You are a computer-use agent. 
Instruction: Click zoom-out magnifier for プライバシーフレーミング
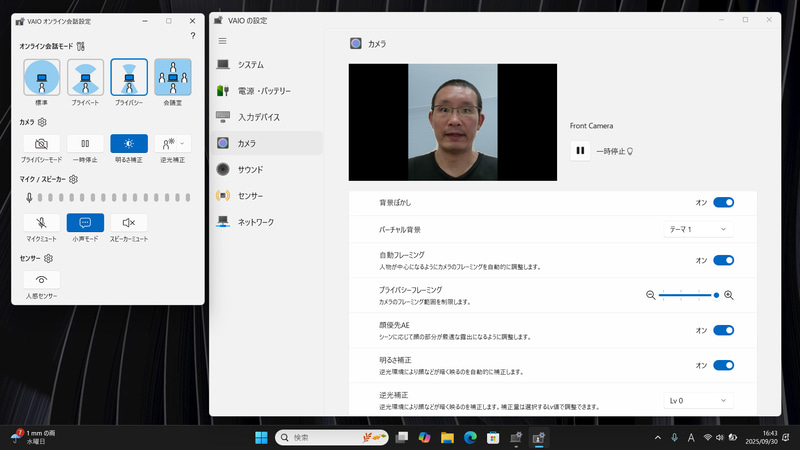[x=651, y=295]
